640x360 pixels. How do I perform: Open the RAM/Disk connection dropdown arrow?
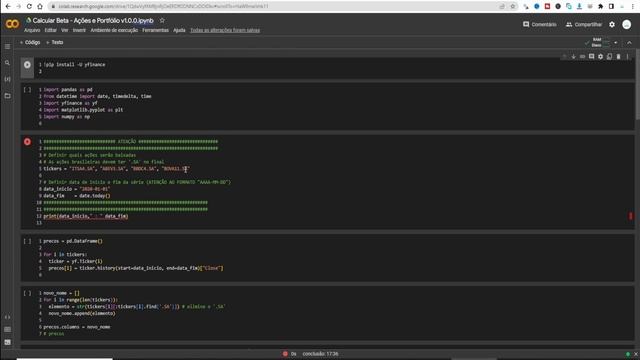point(616,42)
